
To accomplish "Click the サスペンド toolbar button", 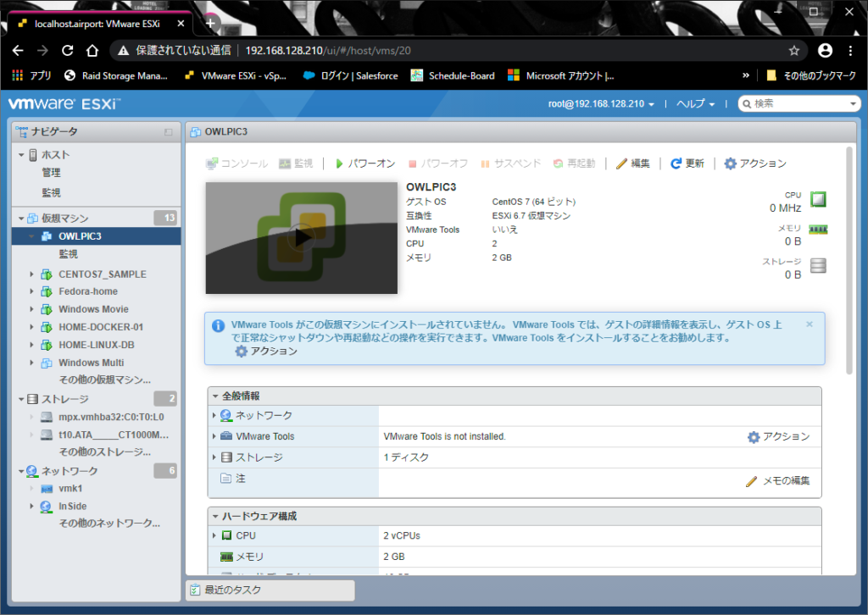I will (510, 163).
